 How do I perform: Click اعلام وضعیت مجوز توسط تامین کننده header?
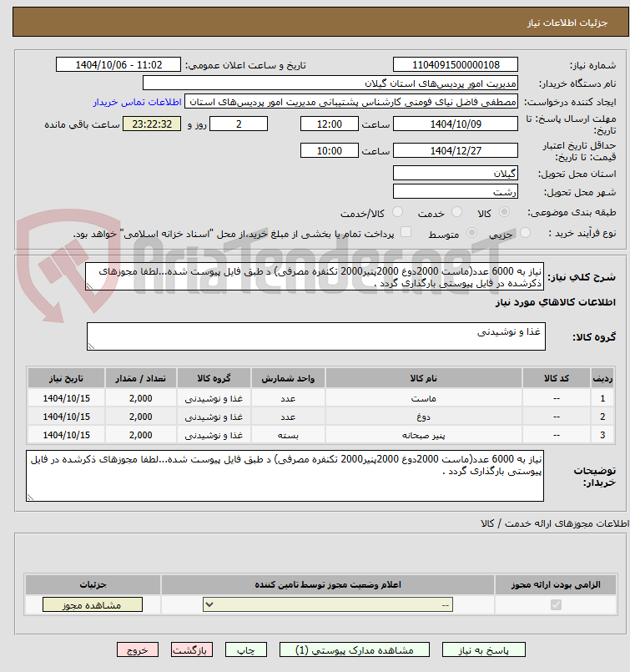328,584
